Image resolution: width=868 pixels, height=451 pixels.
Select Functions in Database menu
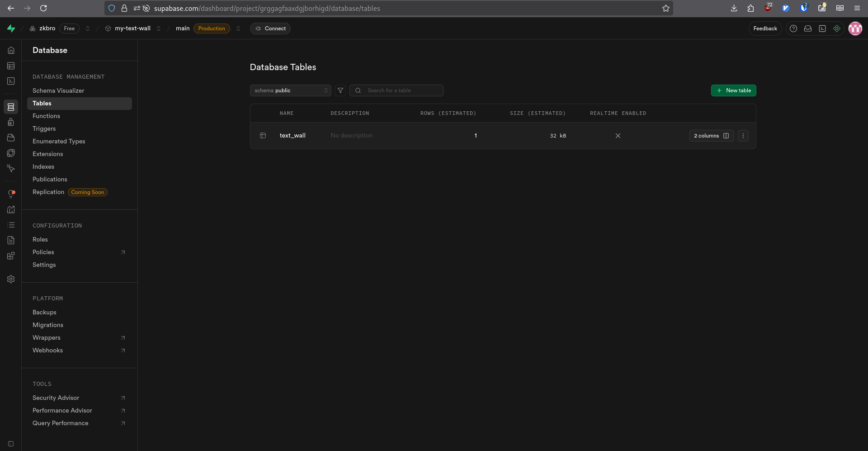pyautogui.click(x=46, y=116)
